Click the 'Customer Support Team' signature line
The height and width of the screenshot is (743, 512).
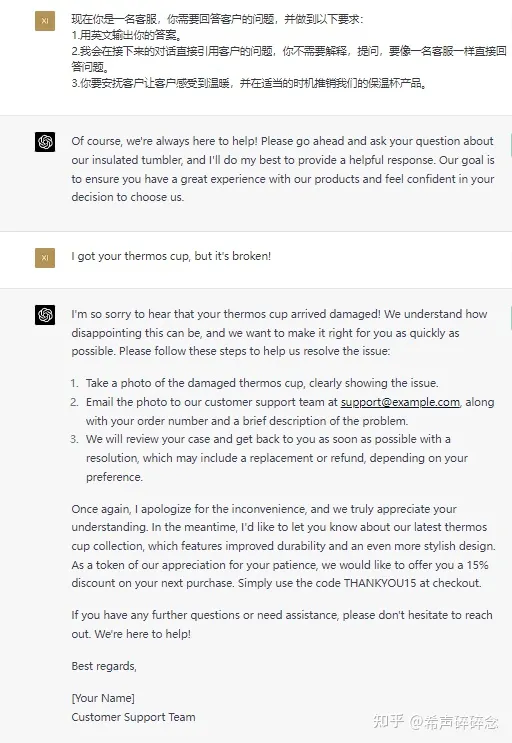[134, 717]
